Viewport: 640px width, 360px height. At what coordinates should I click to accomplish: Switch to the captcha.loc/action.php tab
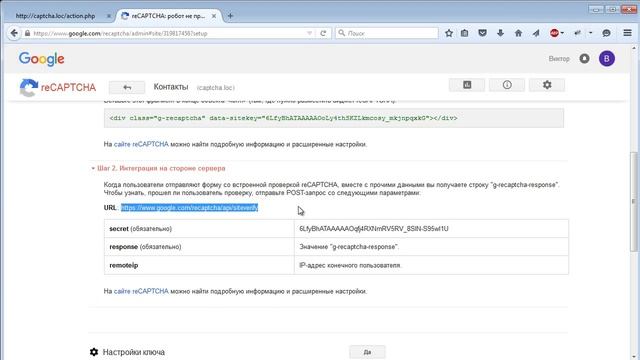coord(55,16)
